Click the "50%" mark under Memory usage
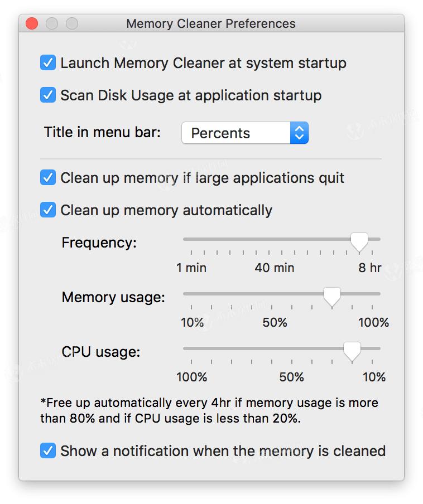423x504 pixels. [274, 322]
